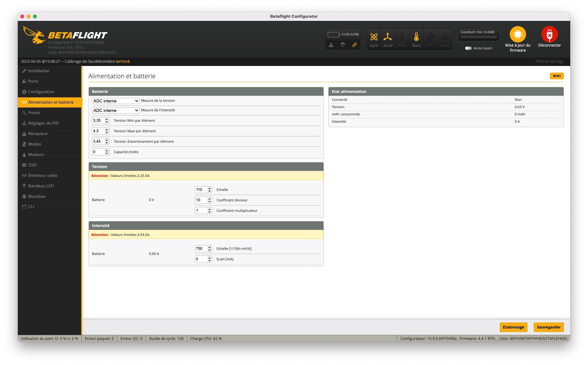Toggle the Mode Expert switch
The height and width of the screenshot is (365, 588).
468,48
